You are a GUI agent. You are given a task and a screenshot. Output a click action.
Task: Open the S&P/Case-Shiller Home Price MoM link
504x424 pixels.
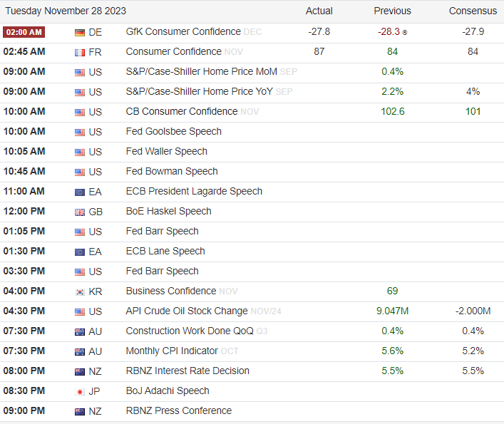tap(201, 71)
